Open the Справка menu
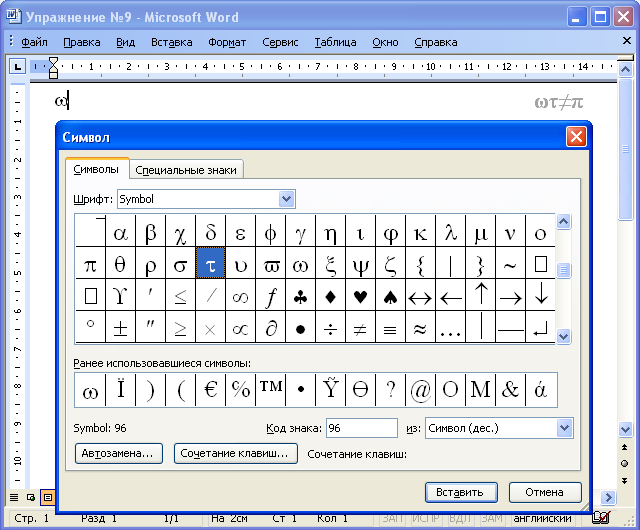The width and height of the screenshot is (640, 530). click(436, 42)
